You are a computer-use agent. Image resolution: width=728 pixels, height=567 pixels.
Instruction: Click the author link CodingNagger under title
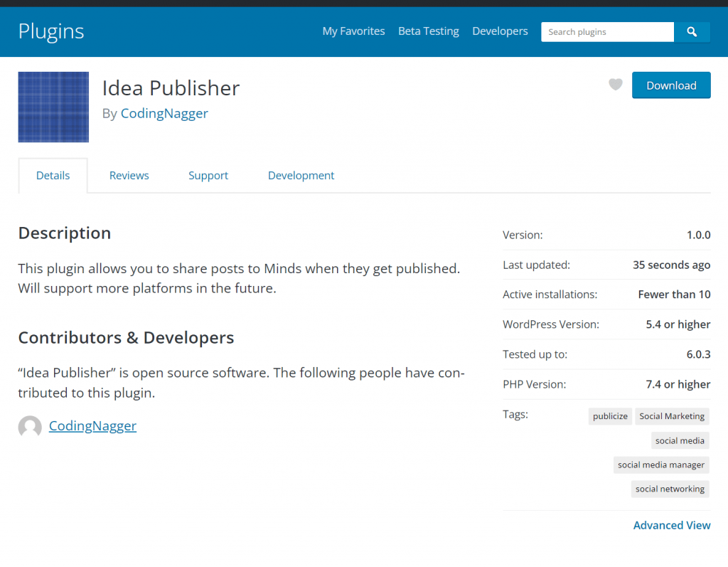tap(164, 113)
